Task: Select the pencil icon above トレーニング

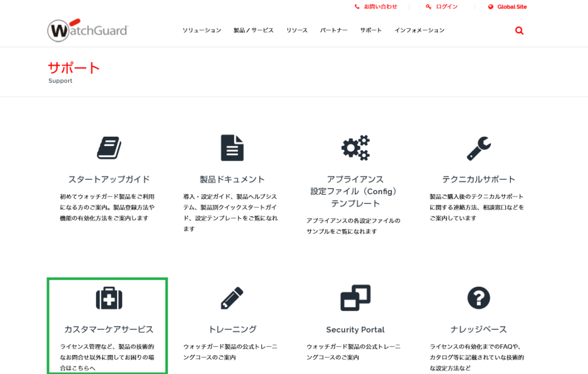Action: point(232,298)
